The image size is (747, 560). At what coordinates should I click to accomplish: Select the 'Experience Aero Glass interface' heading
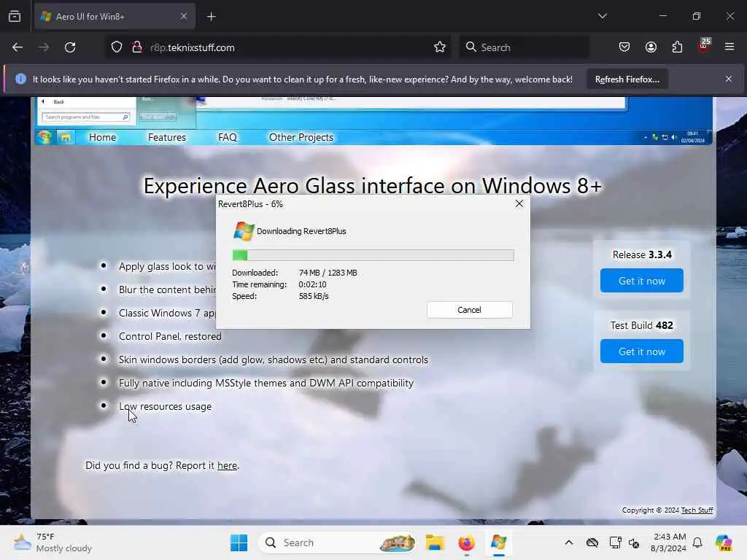[x=373, y=186]
